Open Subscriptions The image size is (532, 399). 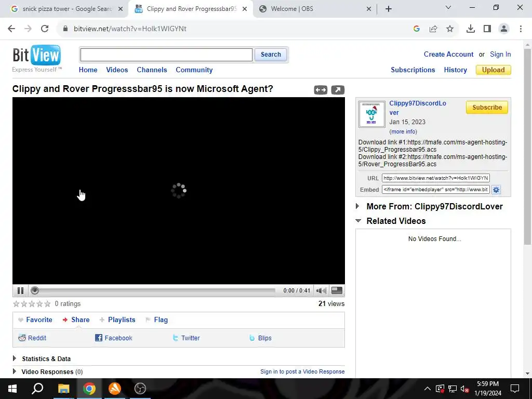[413, 70]
